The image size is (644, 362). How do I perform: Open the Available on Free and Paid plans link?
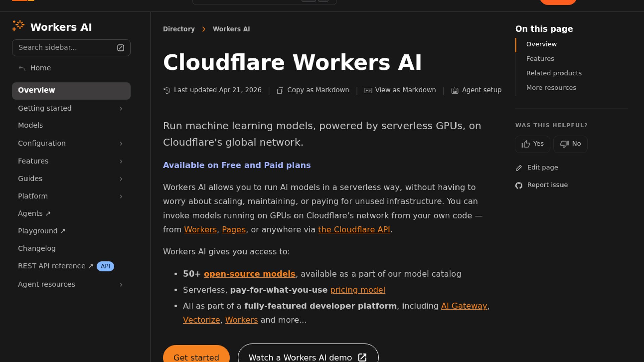pyautogui.click(x=237, y=165)
